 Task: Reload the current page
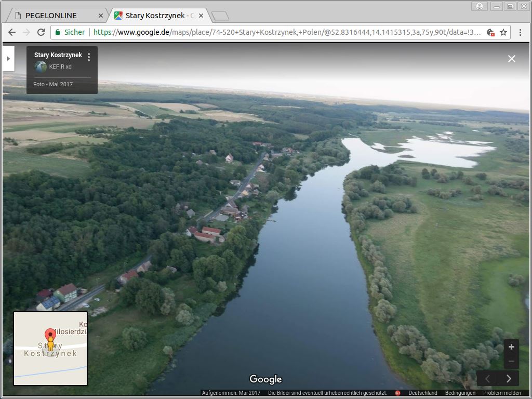click(x=41, y=32)
